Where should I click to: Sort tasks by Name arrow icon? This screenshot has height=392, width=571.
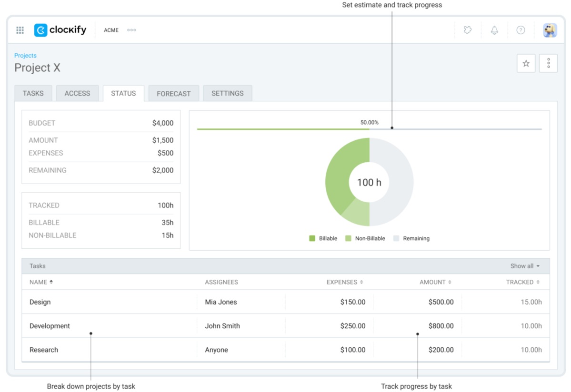51,282
